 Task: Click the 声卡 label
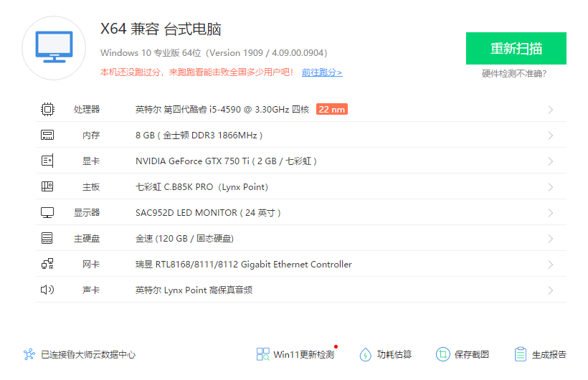(x=91, y=290)
